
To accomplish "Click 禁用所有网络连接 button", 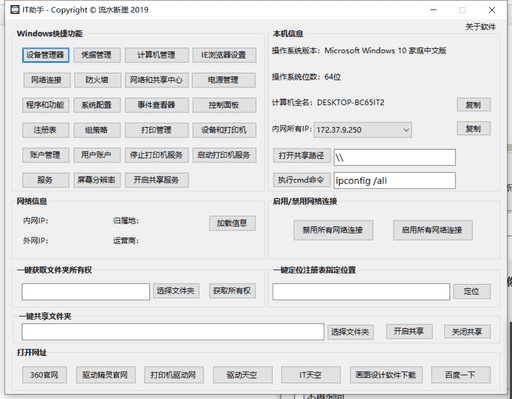I will click(x=333, y=230).
